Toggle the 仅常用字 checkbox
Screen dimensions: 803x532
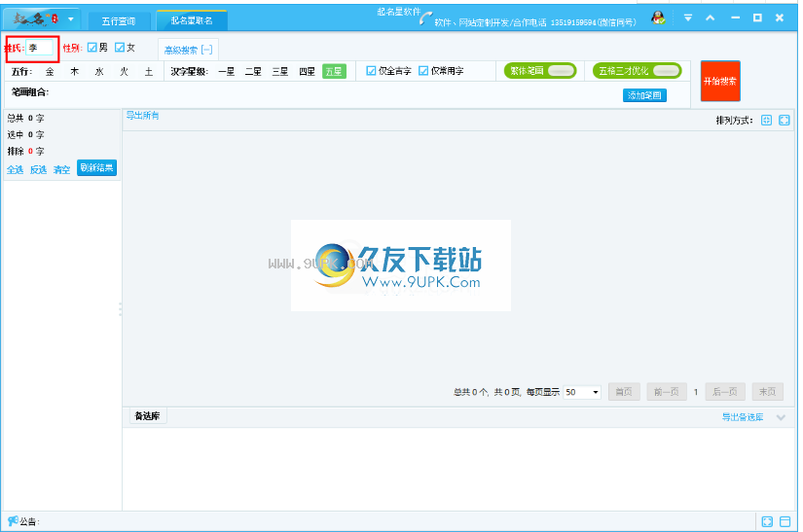point(423,71)
